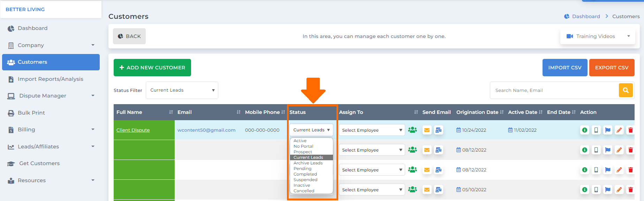Click blue mail-bulk icon in Client Dispute row
Image resolution: width=644 pixels, height=201 pixels.
tap(438, 130)
